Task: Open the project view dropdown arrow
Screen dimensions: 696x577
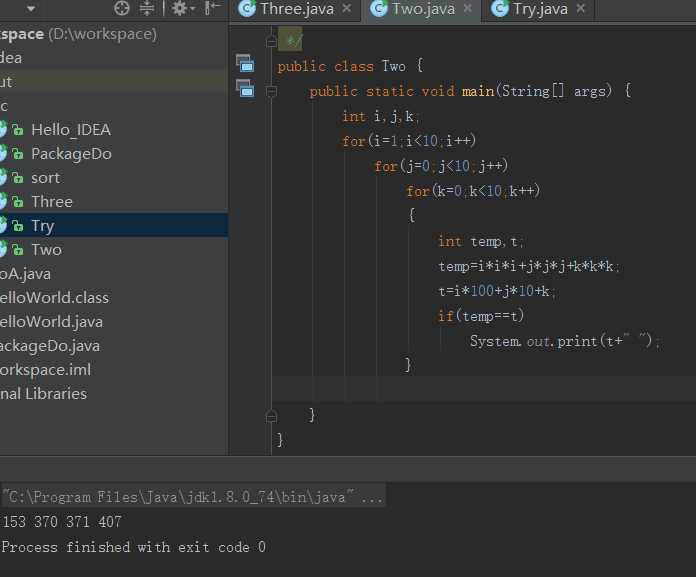Action: click(x=31, y=8)
